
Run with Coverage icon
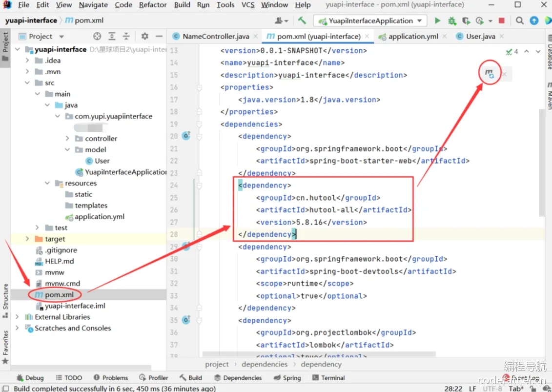coord(466,21)
